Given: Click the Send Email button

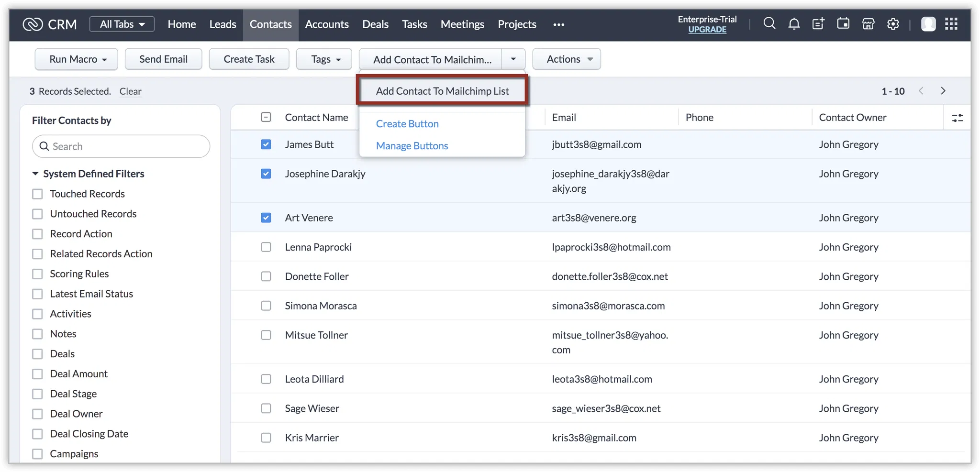Looking at the screenshot, I should coord(163,59).
